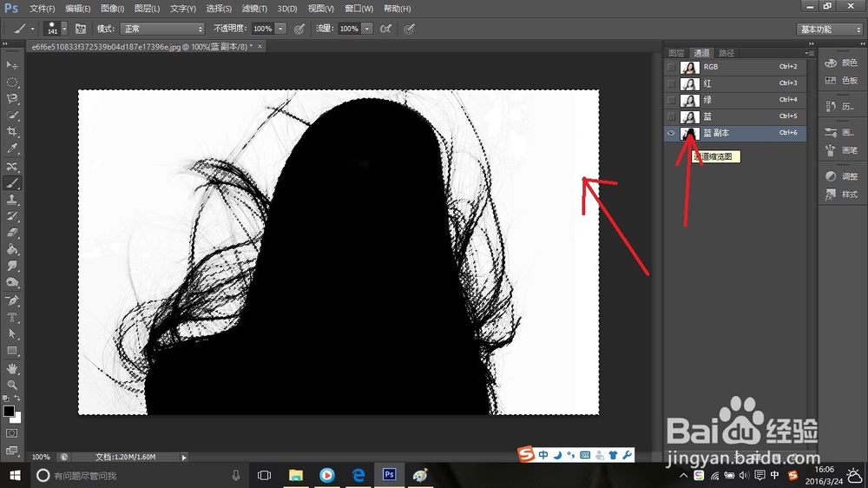Image resolution: width=868 pixels, height=488 pixels.
Task: Open the 图像(I) menu
Action: click(x=112, y=9)
